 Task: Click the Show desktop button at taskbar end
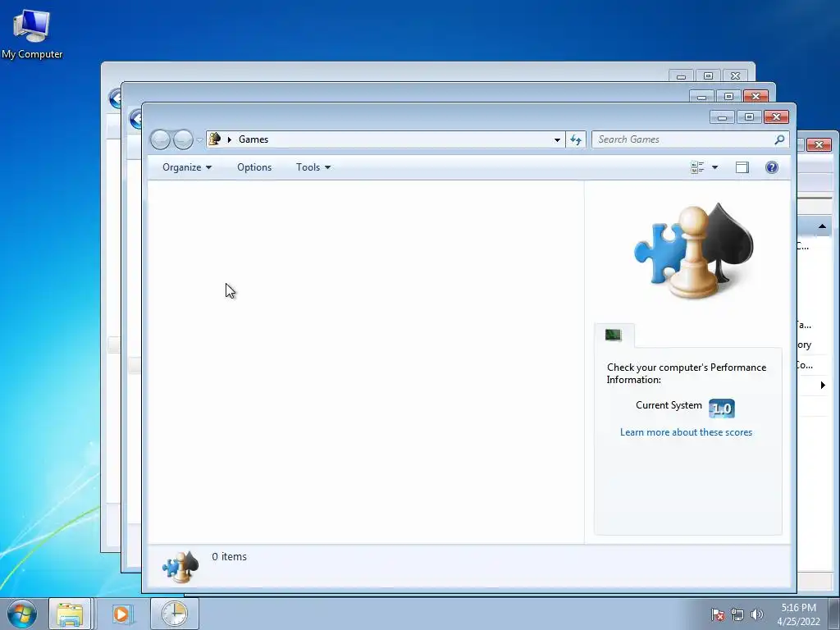(x=834, y=614)
